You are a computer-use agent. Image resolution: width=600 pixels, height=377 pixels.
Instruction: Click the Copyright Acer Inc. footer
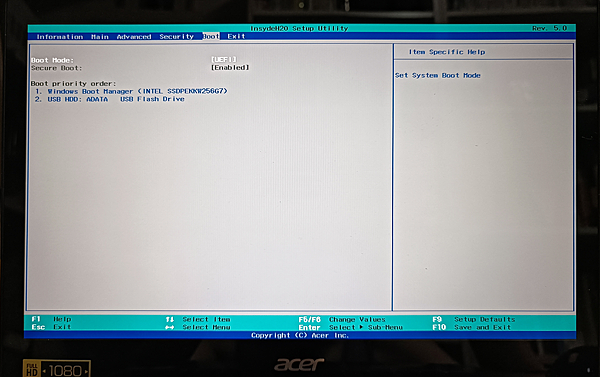(x=300, y=336)
